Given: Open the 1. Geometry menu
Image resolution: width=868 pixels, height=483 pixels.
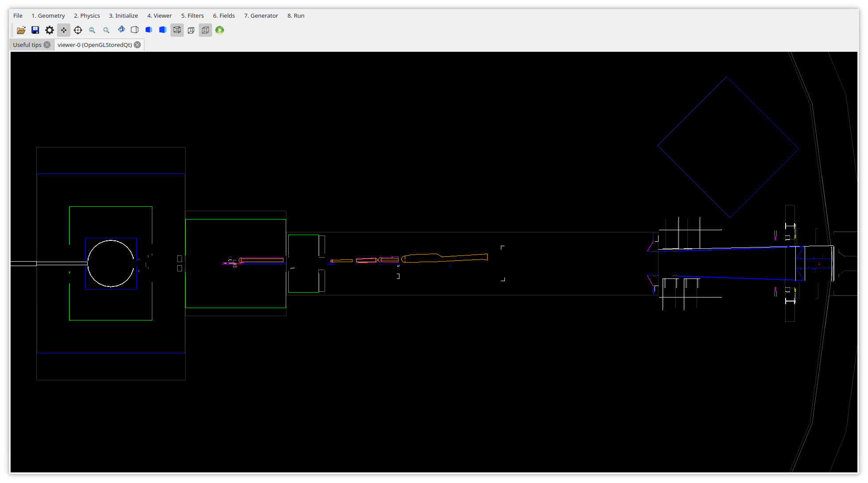Looking at the screenshot, I should click(x=48, y=15).
